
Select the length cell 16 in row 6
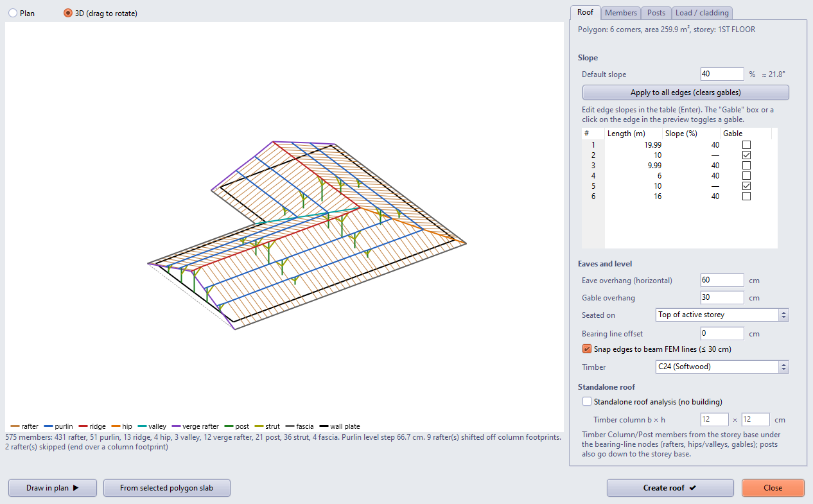coord(633,196)
